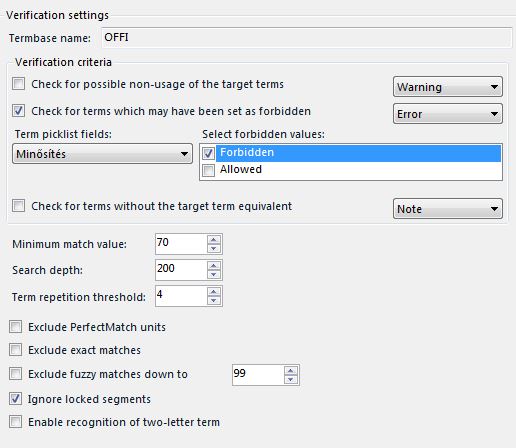The image size is (516, 448).
Task: Untick the Forbidden value checkbox
Action: (208, 153)
